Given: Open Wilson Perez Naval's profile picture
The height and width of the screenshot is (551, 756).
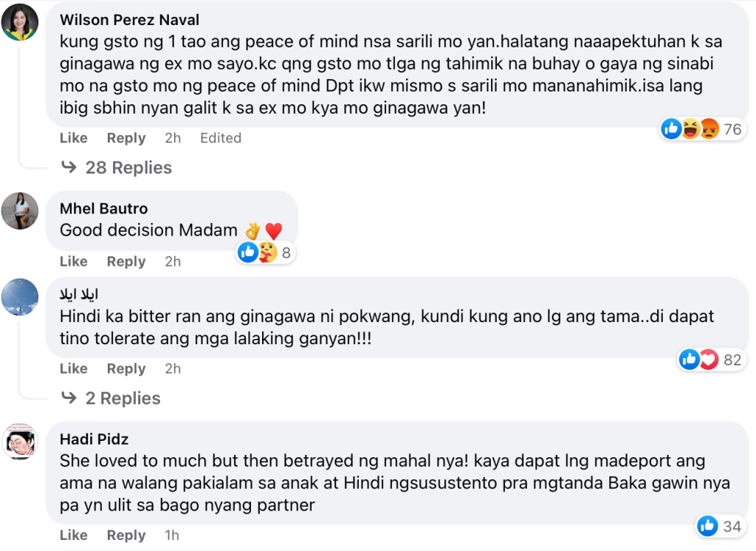Looking at the screenshot, I should pos(20,22).
